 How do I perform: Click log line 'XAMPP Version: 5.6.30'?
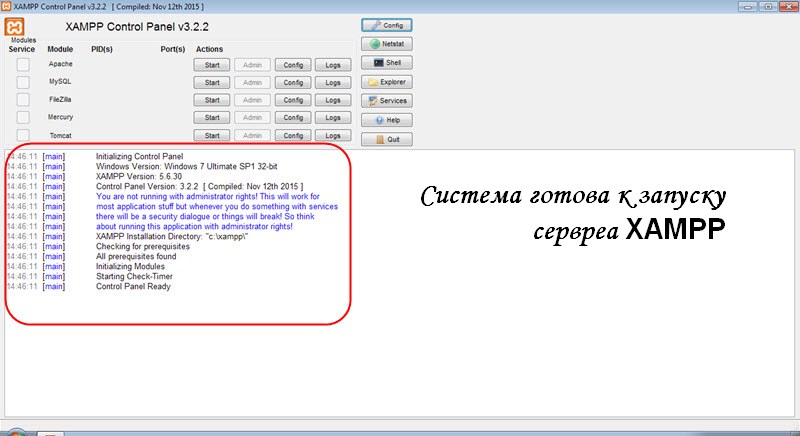coord(139,176)
